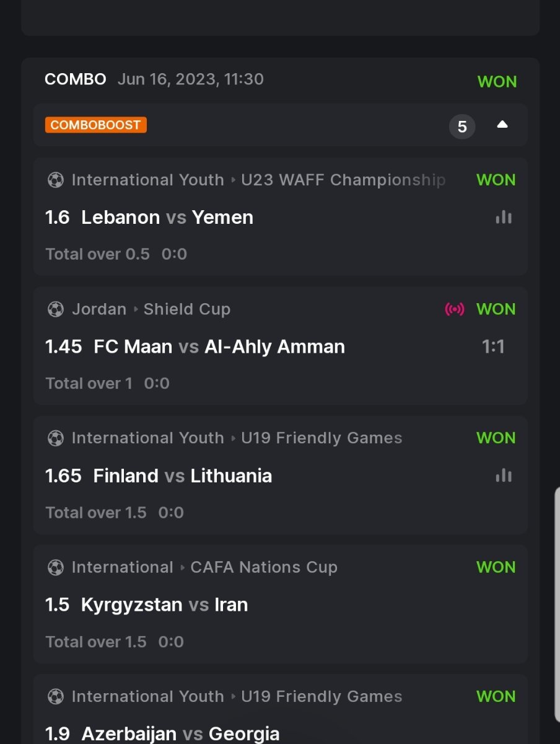Viewport: 560px width, 744px height.
Task: Click soccer ball icon beside CAFA Nations Cup
Action: click(x=56, y=567)
